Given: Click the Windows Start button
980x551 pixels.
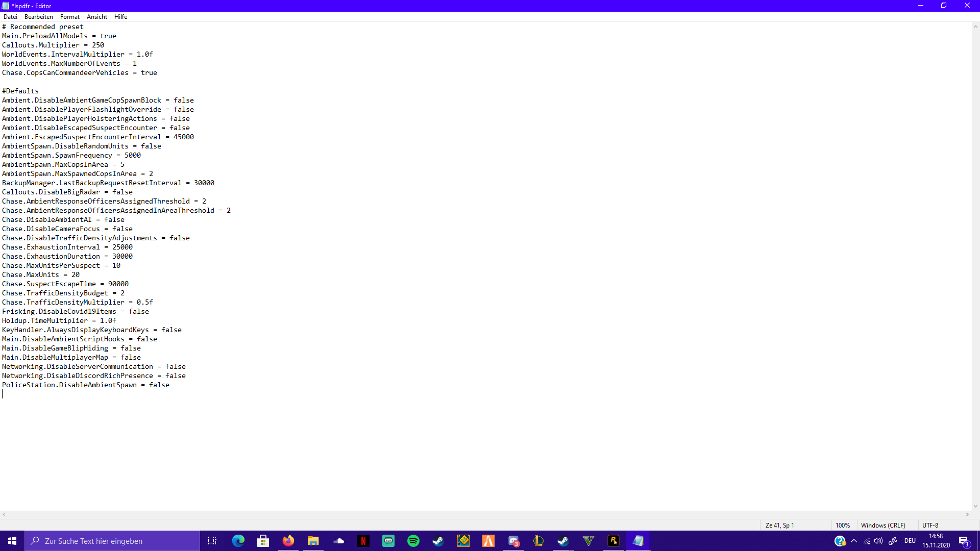Looking at the screenshot, I should [12, 541].
